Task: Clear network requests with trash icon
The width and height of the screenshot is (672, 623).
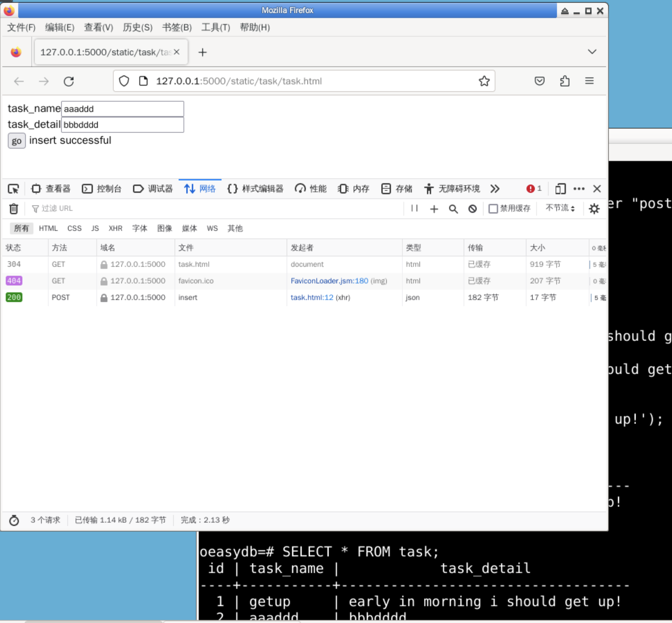Action: (14, 209)
